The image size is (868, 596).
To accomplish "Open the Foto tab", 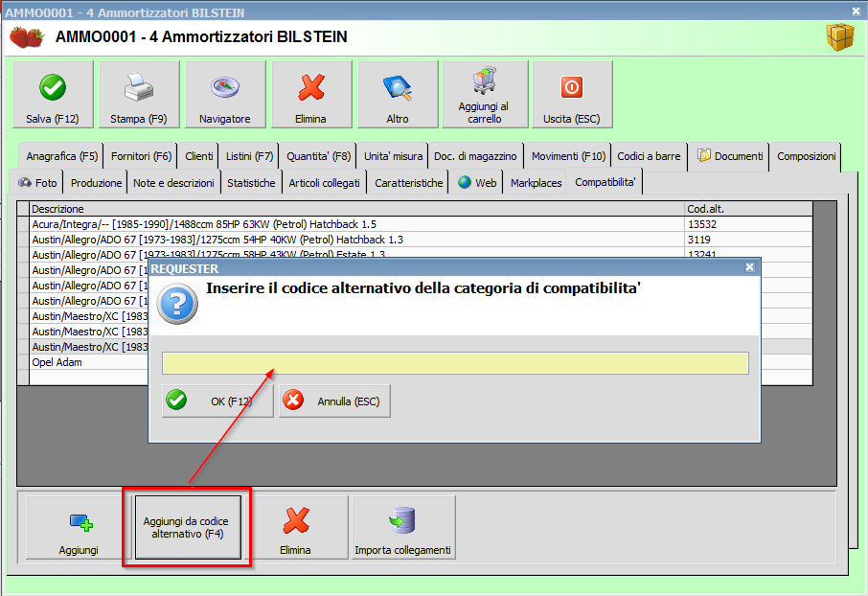I will coord(37,183).
